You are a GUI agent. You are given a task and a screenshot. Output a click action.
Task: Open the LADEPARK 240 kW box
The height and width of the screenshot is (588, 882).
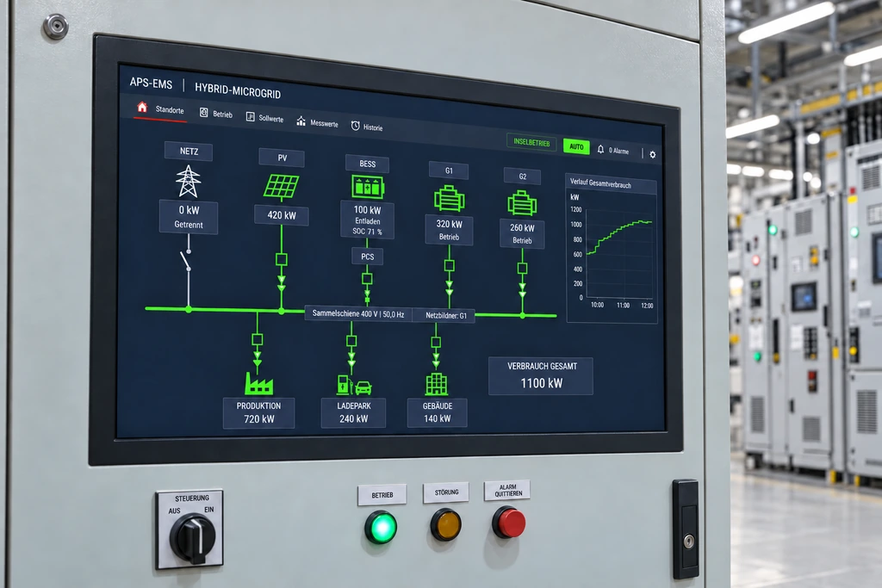[x=354, y=412]
